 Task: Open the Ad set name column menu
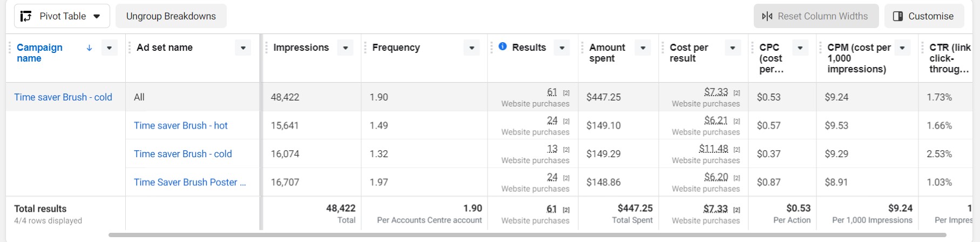click(243, 48)
